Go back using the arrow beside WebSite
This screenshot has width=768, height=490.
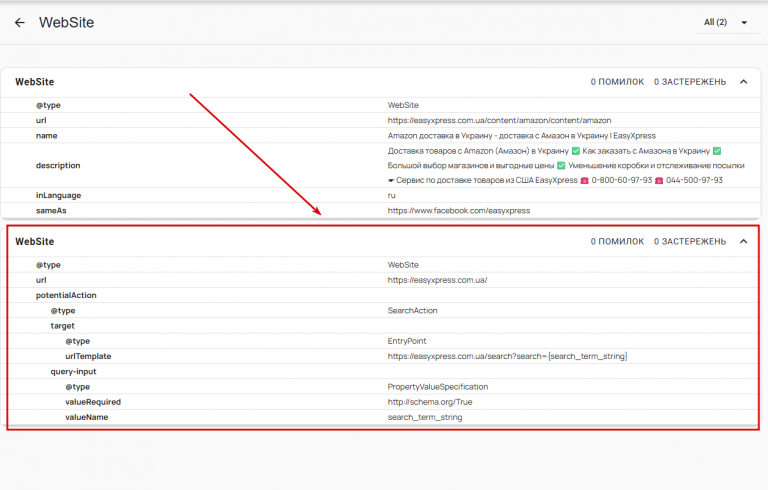click(20, 23)
